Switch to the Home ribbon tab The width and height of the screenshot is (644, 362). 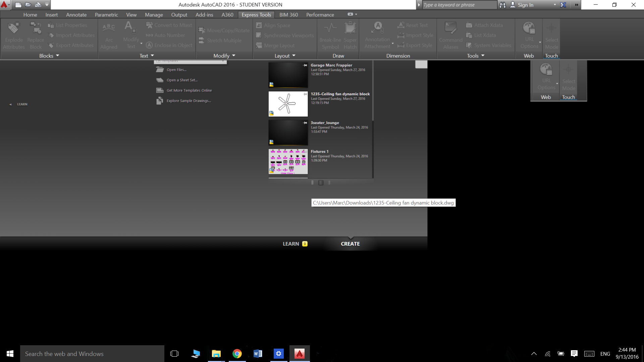tap(30, 15)
